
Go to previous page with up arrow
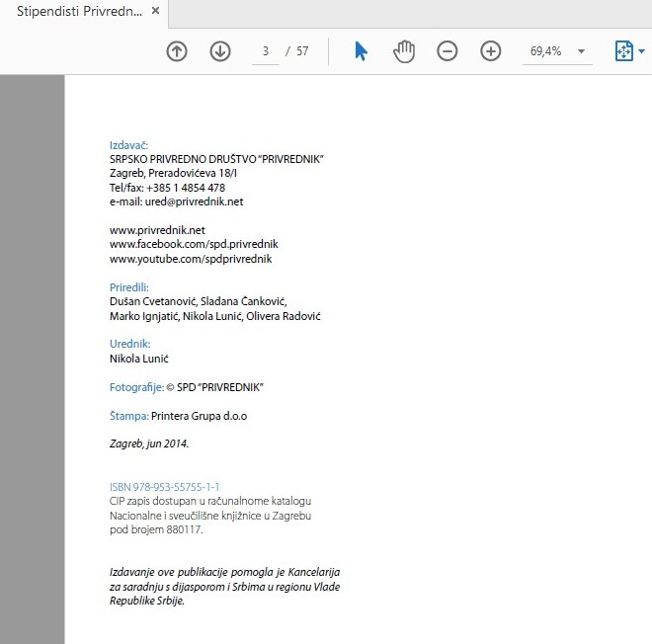click(x=177, y=51)
